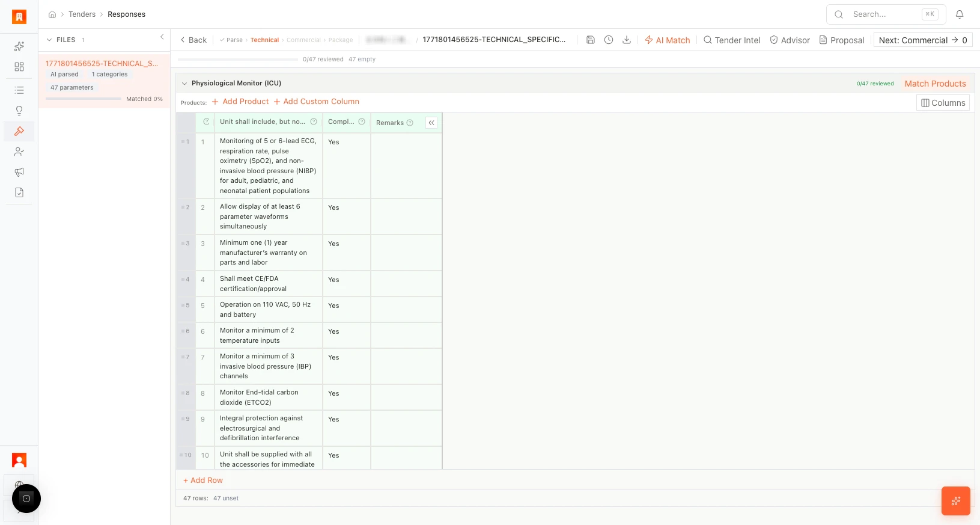Open the user-check icon in left sidebar
The width and height of the screenshot is (980, 525).
point(19,152)
